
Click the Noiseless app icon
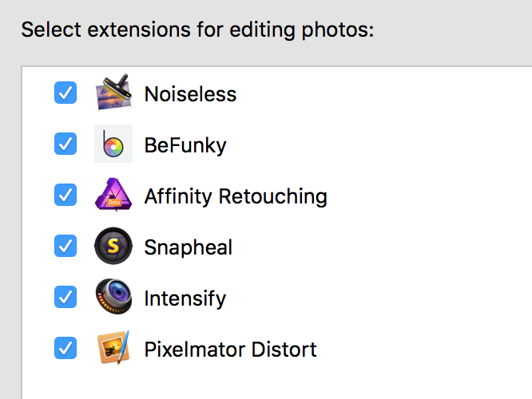click(x=113, y=93)
